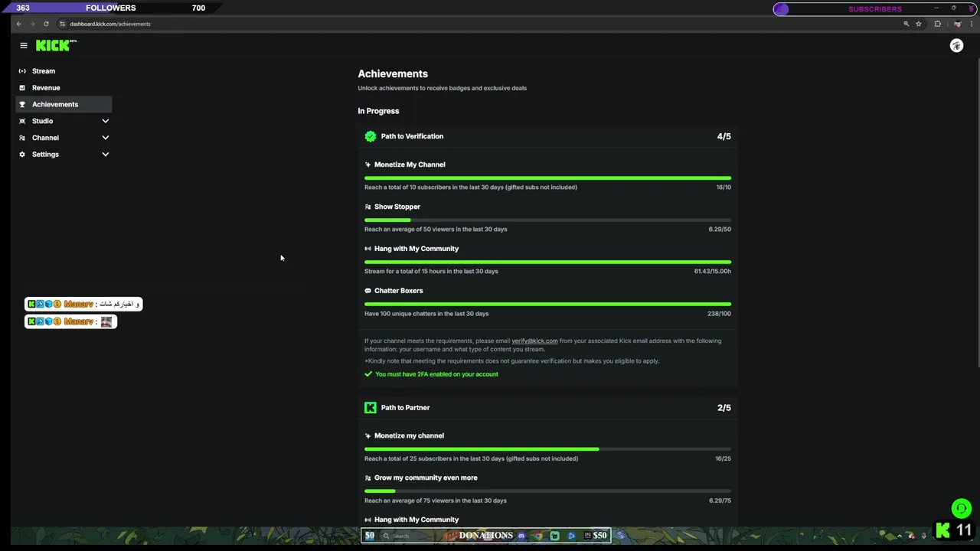Click the Show Stopper achievement title
The height and width of the screenshot is (551, 980).
[x=397, y=207]
